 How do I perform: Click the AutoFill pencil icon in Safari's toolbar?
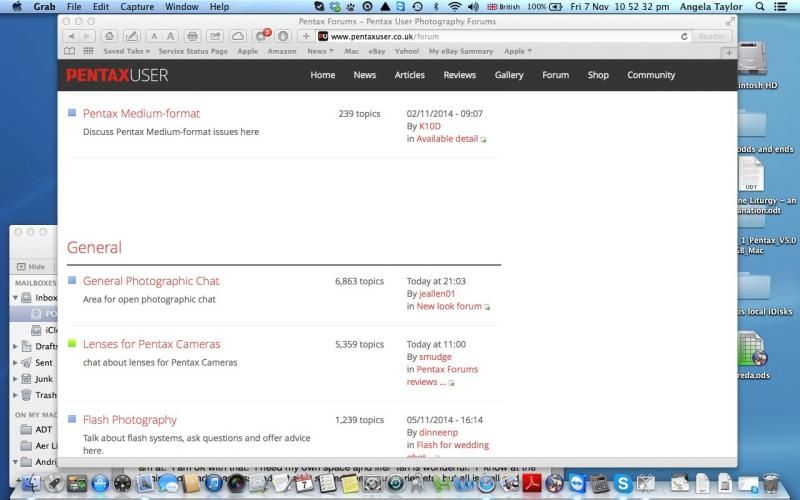[132, 36]
